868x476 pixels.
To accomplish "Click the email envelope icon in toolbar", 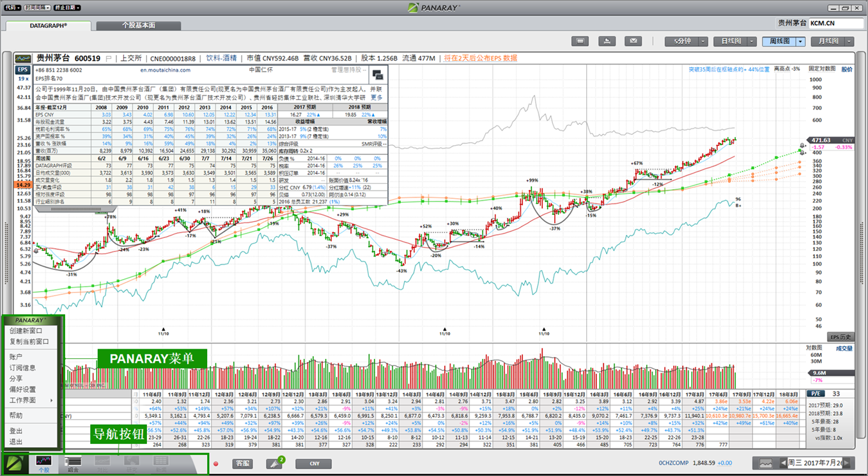I will pyautogui.click(x=633, y=41).
